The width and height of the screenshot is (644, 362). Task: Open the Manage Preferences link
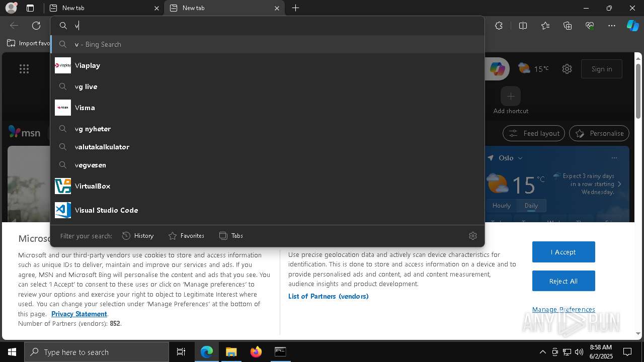click(x=563, y=309)
